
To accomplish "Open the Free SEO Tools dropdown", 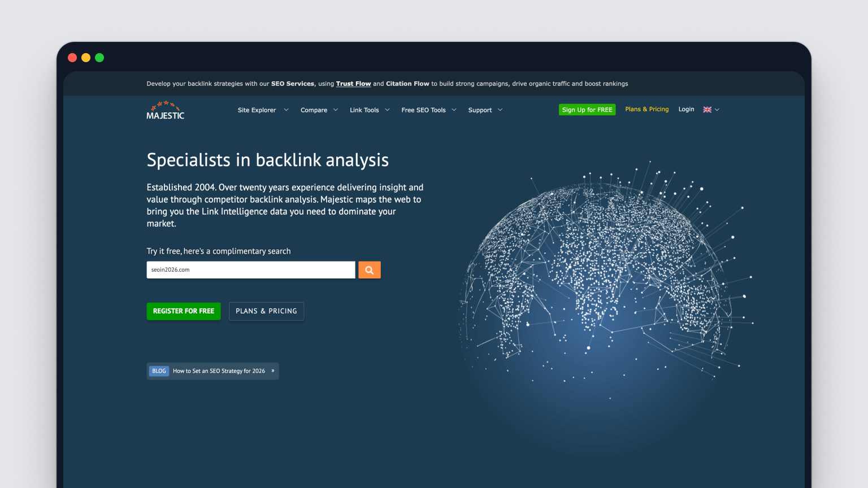I will tap(427, 110).
